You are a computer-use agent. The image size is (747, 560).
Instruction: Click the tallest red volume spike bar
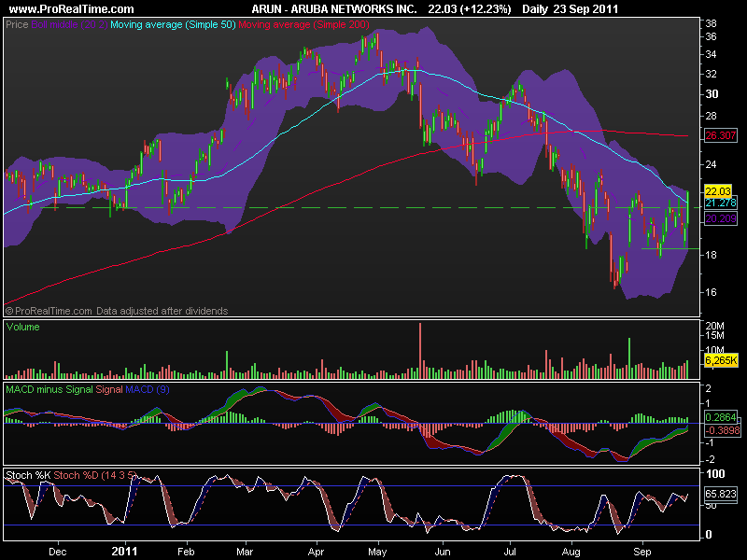click(x=420, y=351)
